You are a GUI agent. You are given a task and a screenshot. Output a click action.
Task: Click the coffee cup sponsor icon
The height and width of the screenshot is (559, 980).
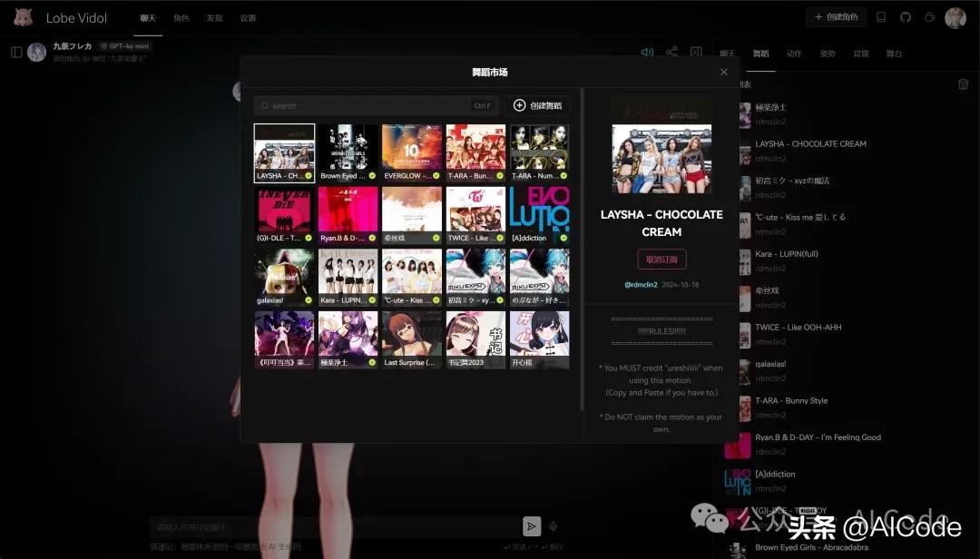[930, 17]
